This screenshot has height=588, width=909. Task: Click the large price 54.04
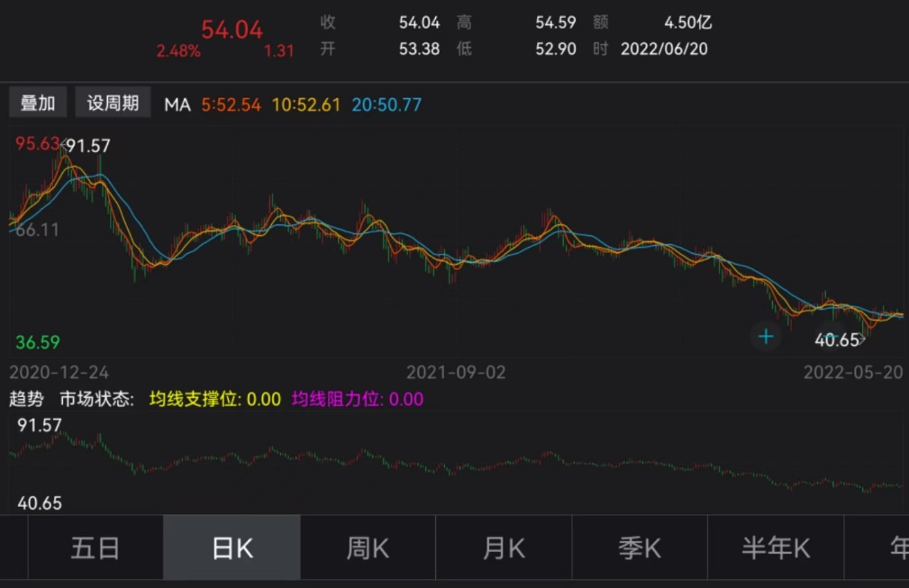pos(232,30)
